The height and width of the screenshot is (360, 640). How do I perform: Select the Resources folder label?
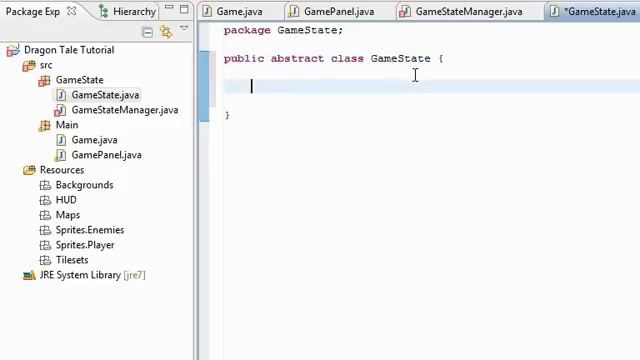[62, 170]
